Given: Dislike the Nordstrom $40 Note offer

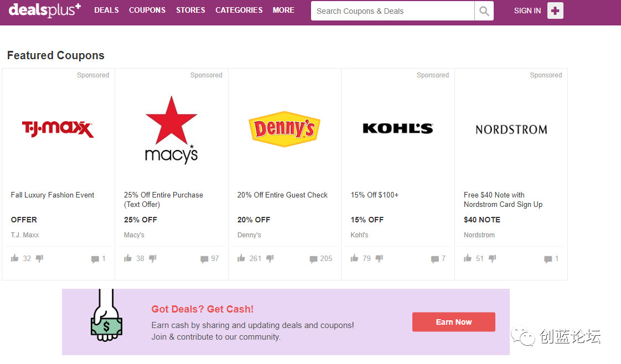Looking at the screenshot, I should 493,258.
